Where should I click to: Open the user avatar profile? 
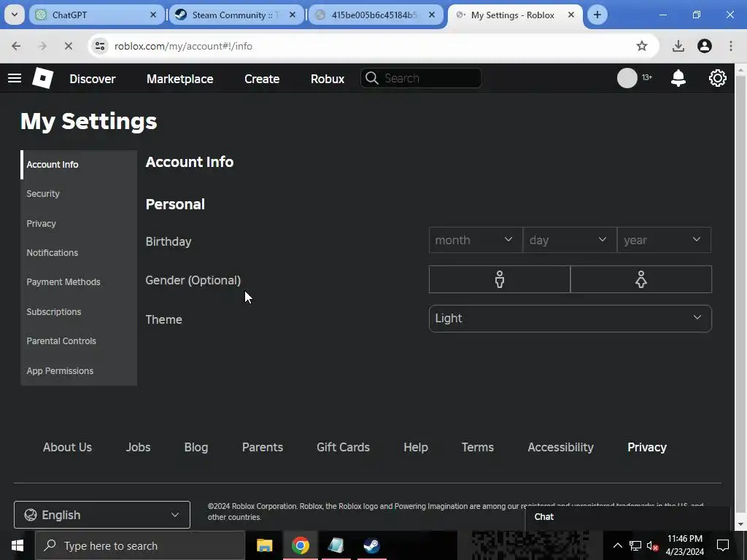(627, 78)
